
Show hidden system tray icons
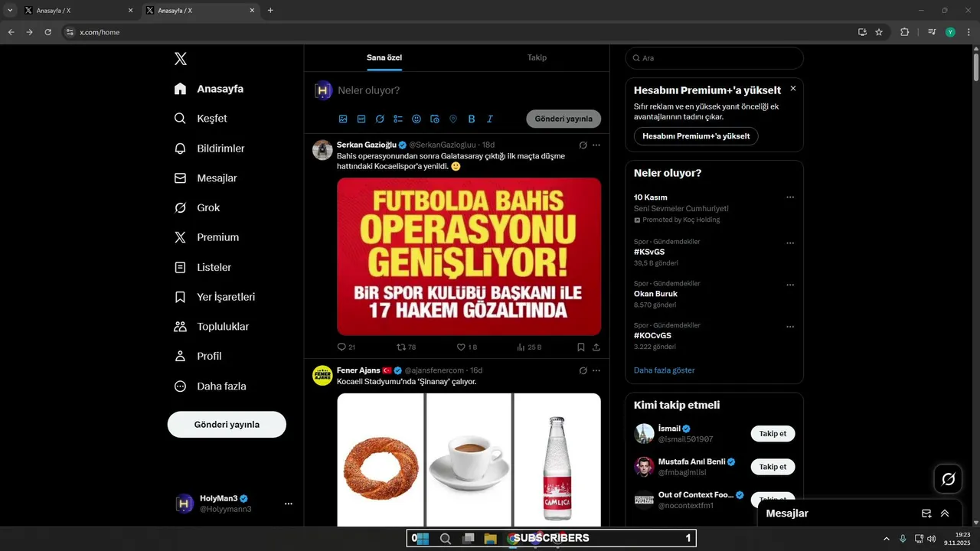887,539
